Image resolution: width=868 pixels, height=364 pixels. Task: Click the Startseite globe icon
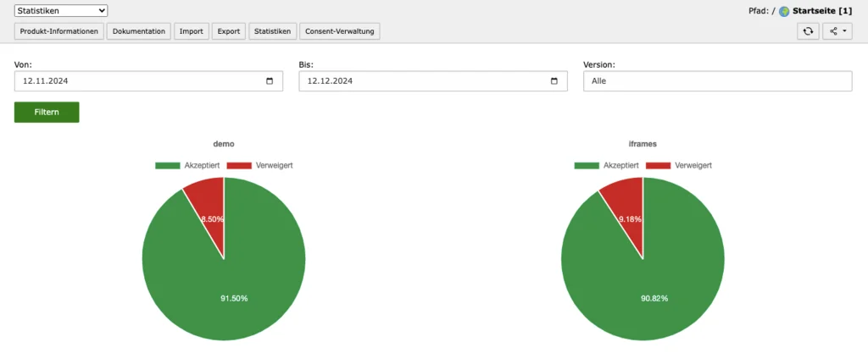(784, 11)
